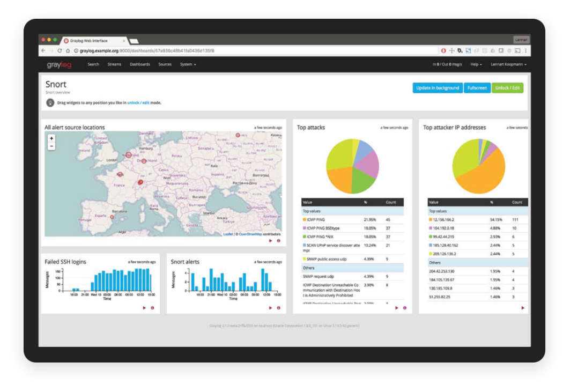Click replay icon on Top attacker IP addresses
Screen dimensions: 570x392
[x=523, y=308]
